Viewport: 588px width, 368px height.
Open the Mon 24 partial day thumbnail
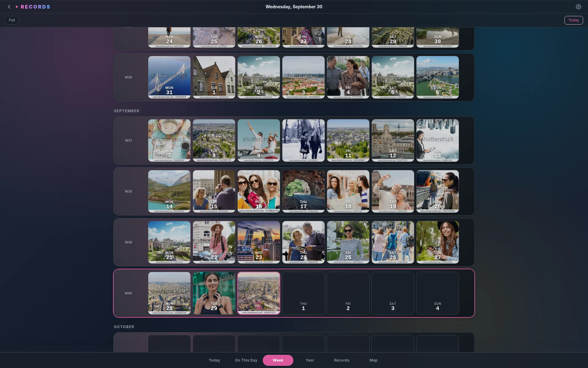(x=169, y=37)
